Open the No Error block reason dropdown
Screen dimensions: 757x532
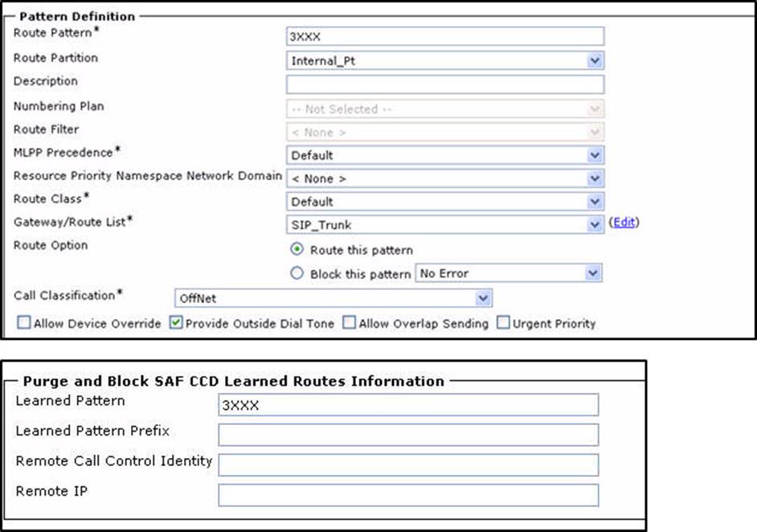point(508,274)
